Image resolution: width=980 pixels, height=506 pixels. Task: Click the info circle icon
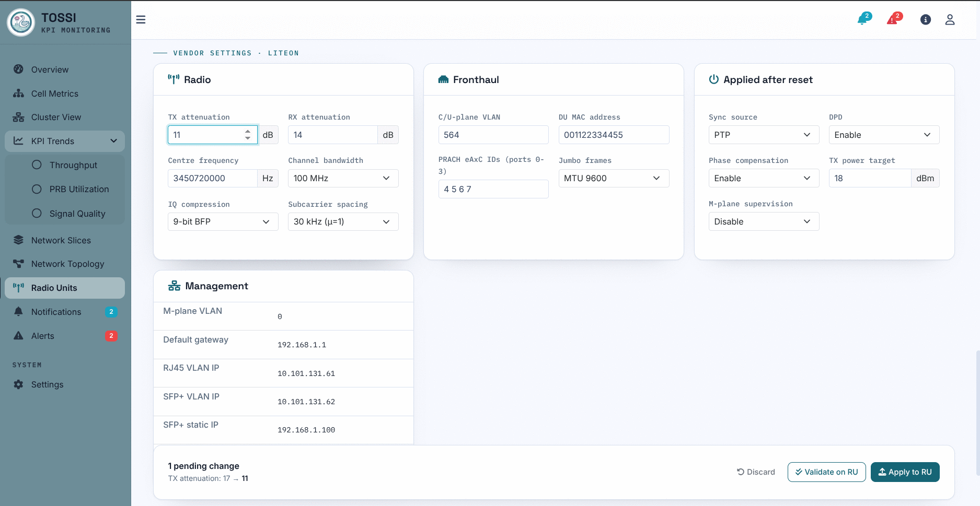pyautogui.click(x=925, y=20)
